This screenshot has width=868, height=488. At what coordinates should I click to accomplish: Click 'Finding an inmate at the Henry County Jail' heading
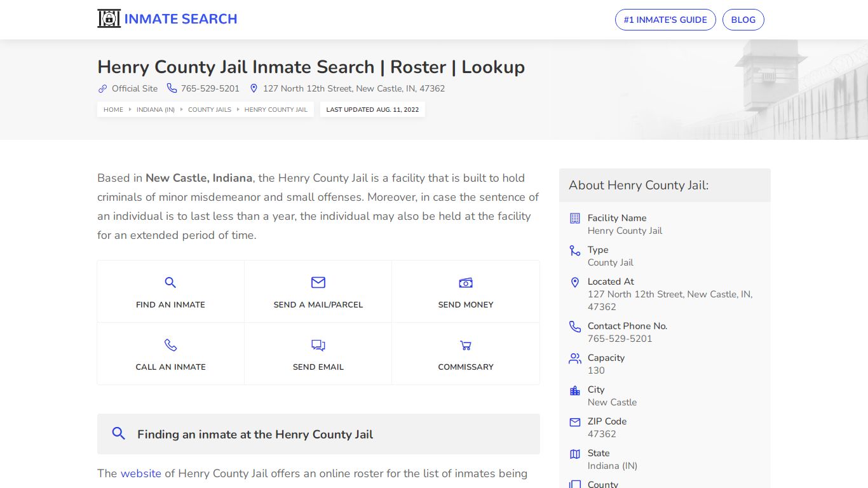(255, 435)
